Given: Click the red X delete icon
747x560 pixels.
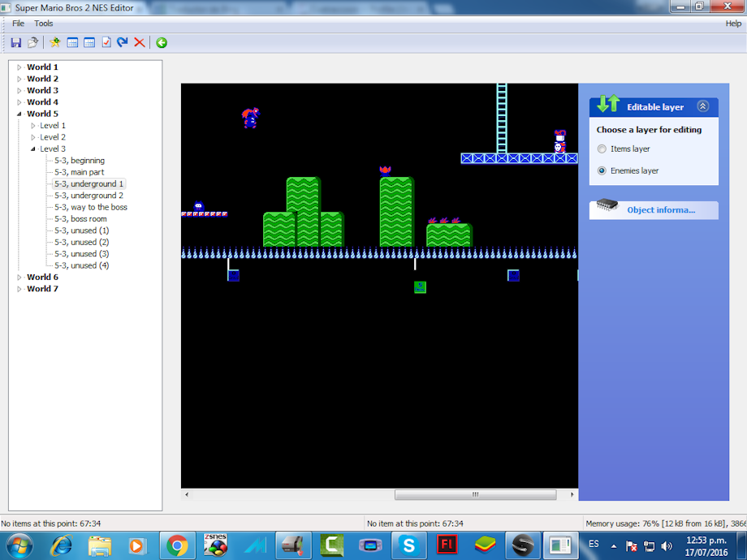Looking at the screenshot, I should click(x=140, y=42).
